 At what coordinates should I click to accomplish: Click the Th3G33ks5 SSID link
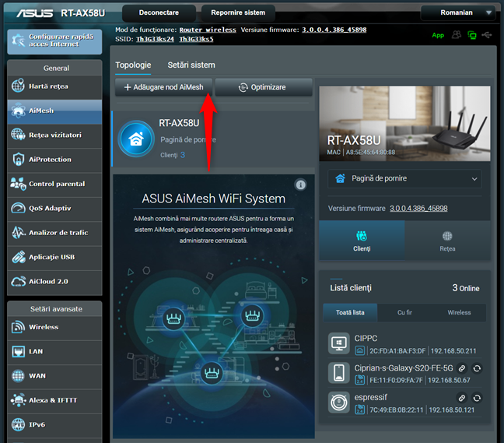(196, 39)
